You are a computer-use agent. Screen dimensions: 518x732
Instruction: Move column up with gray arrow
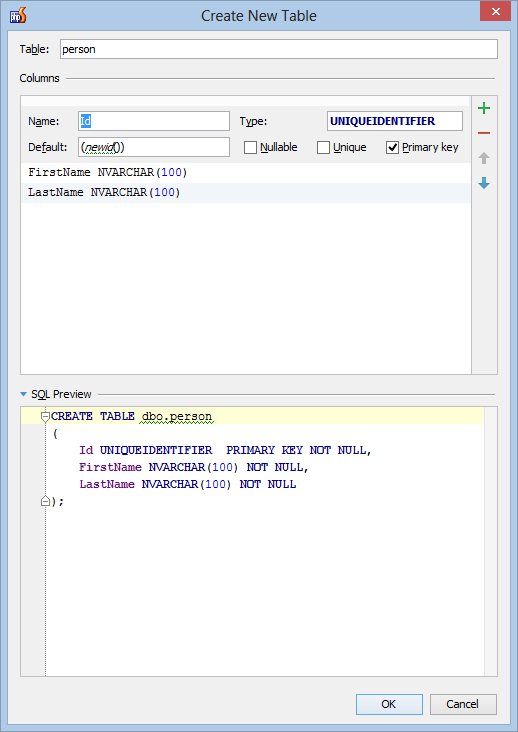[484, 158]
